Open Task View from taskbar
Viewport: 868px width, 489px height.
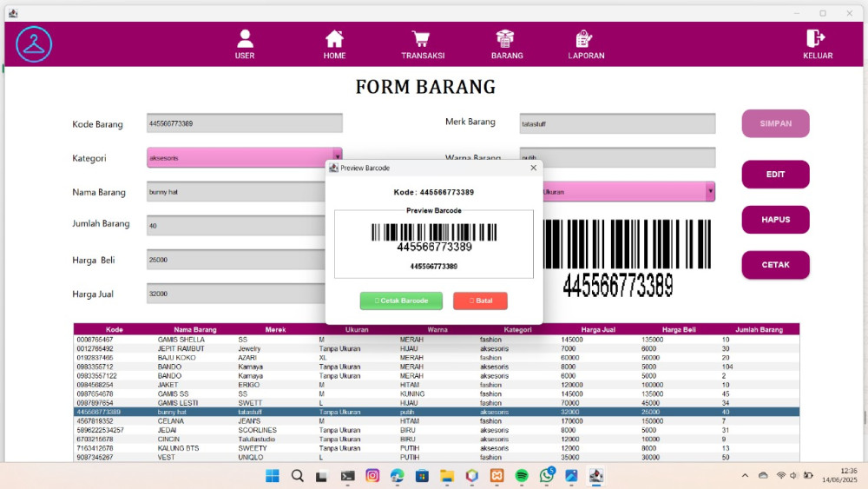pyautogui.click(x=322, y=476)
